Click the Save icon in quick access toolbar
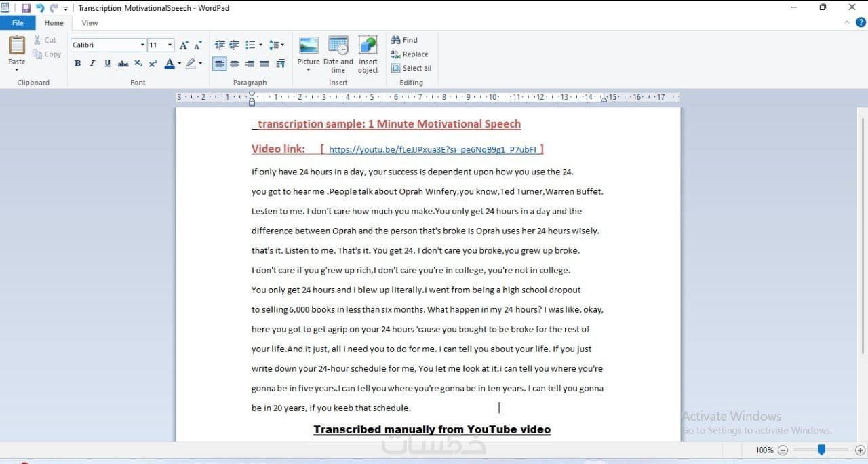This screenshot has width=868, height=464. click(x=26, y=8)
